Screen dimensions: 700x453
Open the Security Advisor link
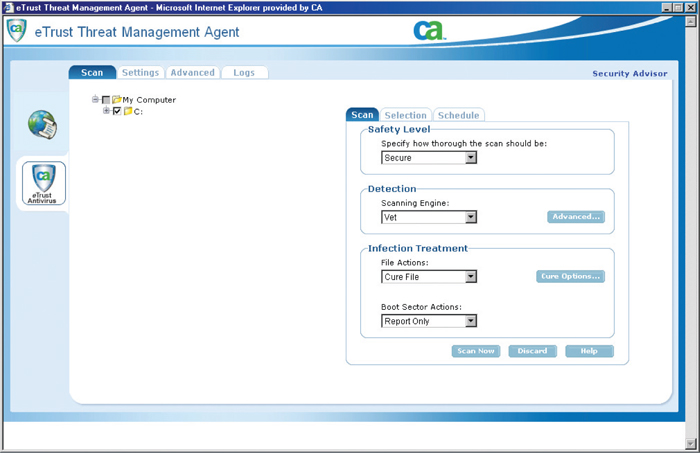(630, 74)
